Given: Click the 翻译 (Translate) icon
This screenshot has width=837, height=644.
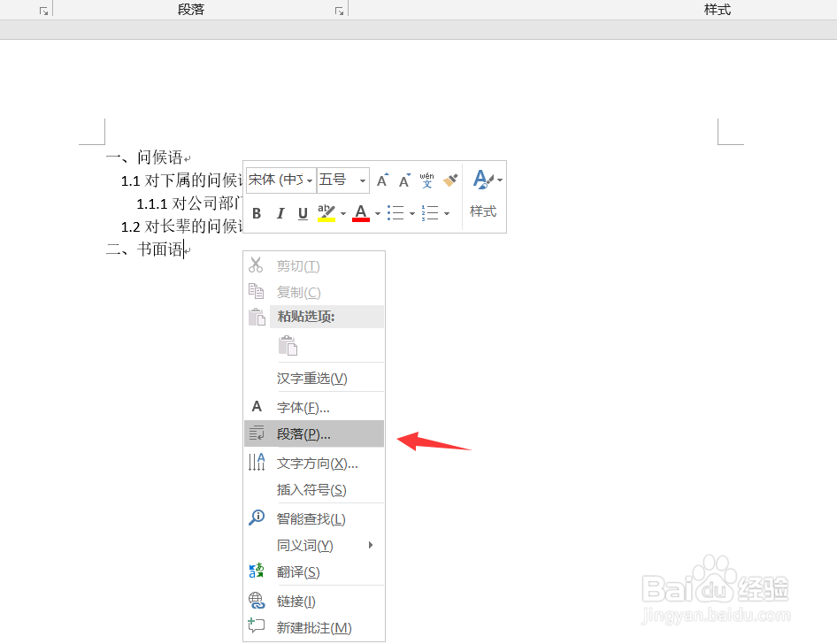Looking at the screenshot, I should pyautogui.click(x=257, y=572).
